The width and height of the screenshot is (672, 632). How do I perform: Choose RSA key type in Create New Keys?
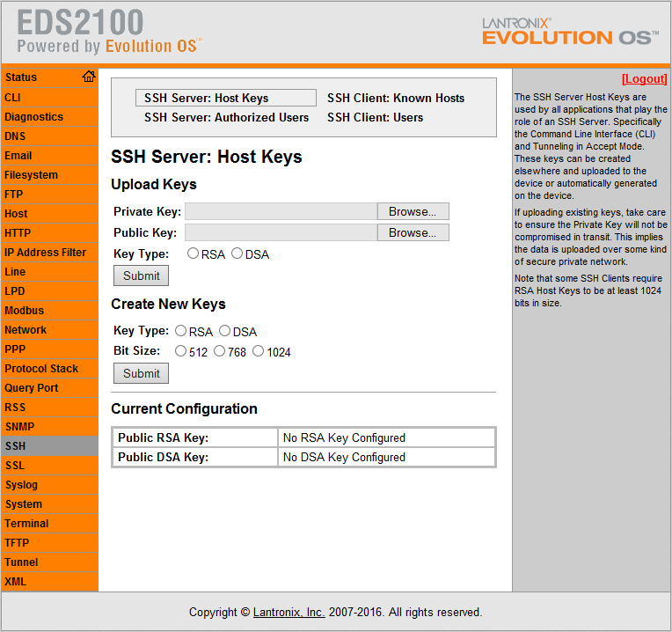click(181, 331)
